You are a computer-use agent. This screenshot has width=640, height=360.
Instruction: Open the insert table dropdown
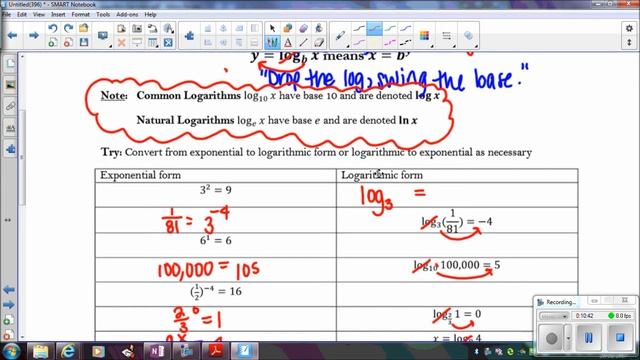[x=153, y=42]
